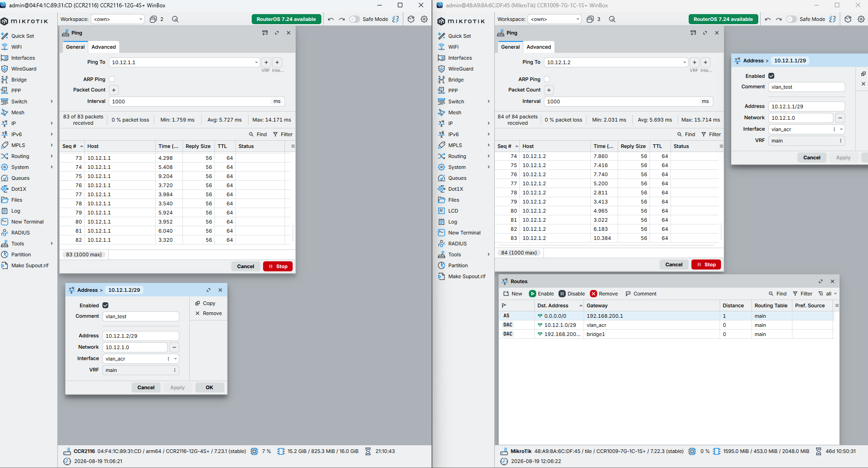This screenshot has height=468, width=868.
Task: Toggle Safe Mode in the CCR2116 window
Action: [x=355, y=19]
